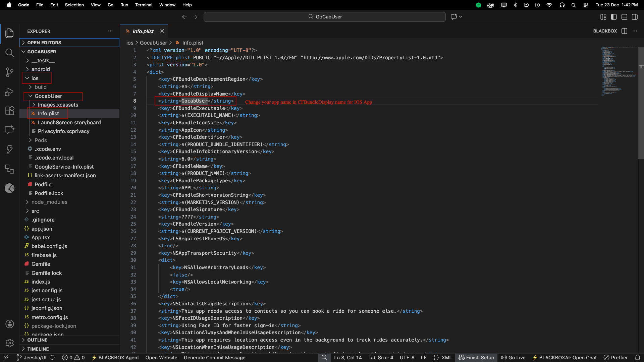
Task: Click the Manage gear icon
Action: [9, 343]
